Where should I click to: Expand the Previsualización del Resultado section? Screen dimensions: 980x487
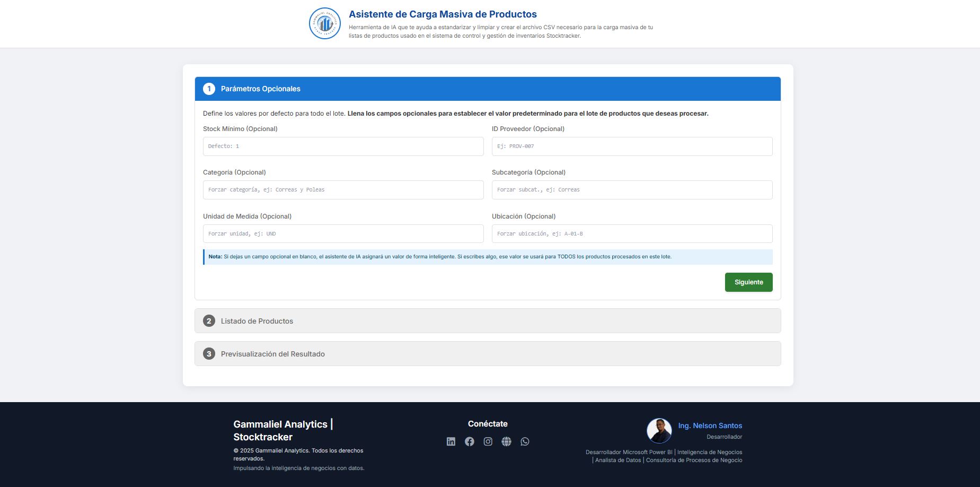click(x=488, y=354)
